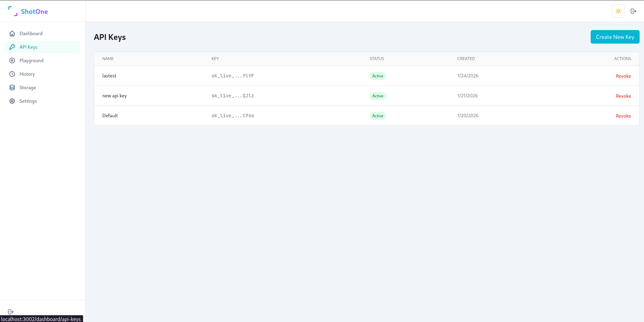Revoke the 'new api key' entry
Image resolution: width=644 pixels, height=322 pixels.
pyautogui.click(x=623, y=96)
